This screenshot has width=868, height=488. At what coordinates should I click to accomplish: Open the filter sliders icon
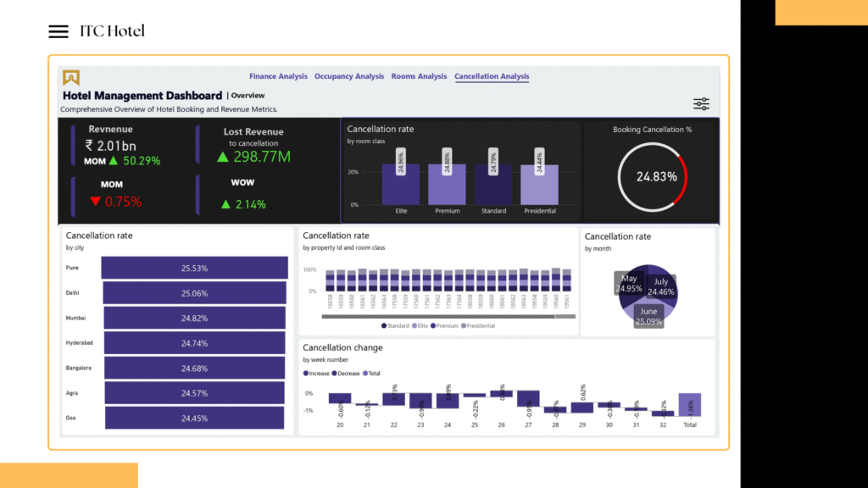[701, 103]
